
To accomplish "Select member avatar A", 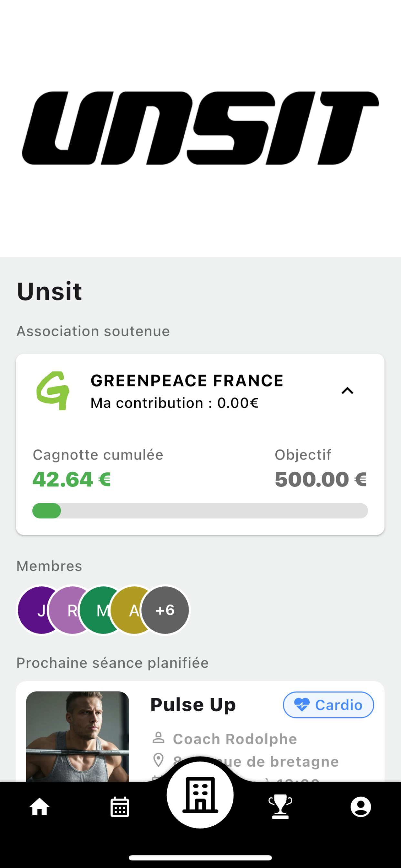I will click(x=134, y=610).
